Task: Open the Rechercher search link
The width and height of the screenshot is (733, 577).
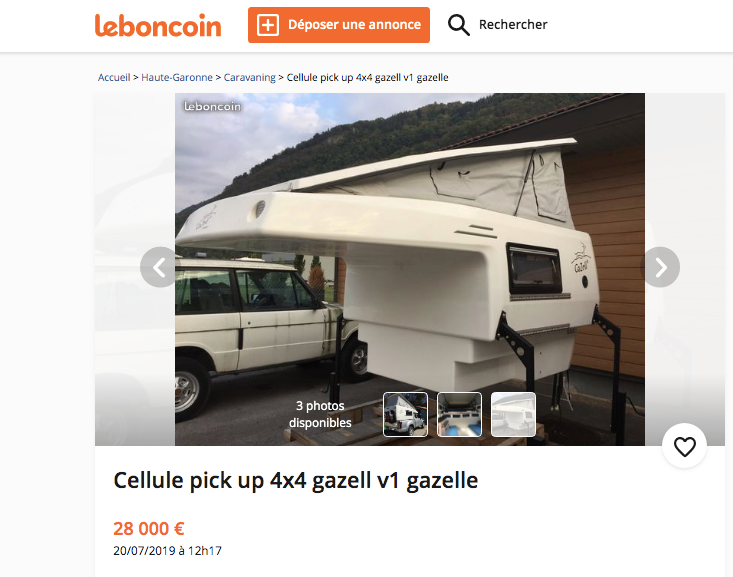Action: (x=513, y=24)
